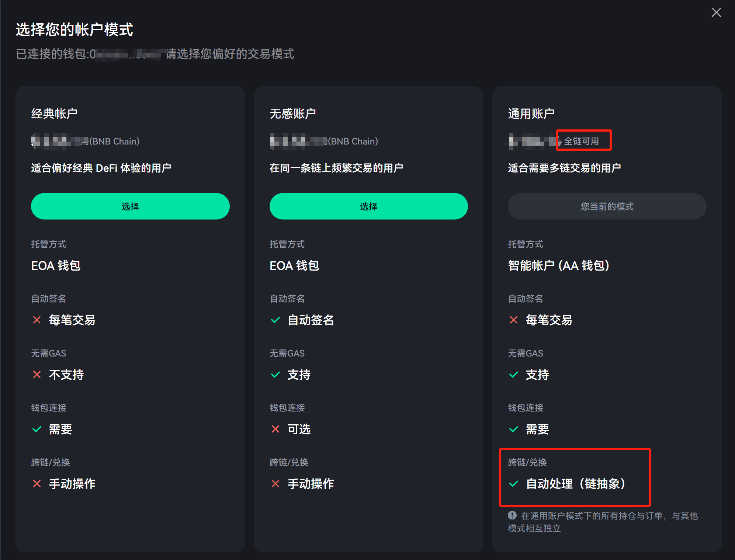Close the account mode dialog

[716, 13]
